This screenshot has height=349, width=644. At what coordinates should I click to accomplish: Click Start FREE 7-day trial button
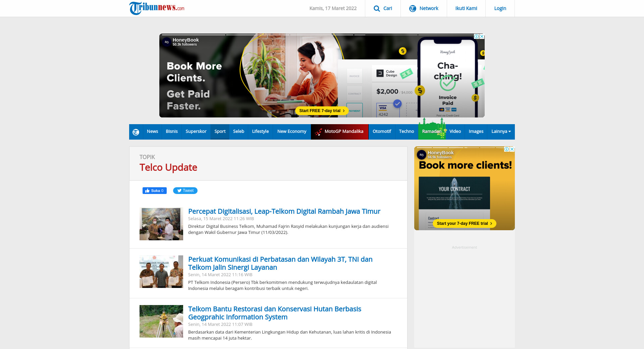click(322, 111)
